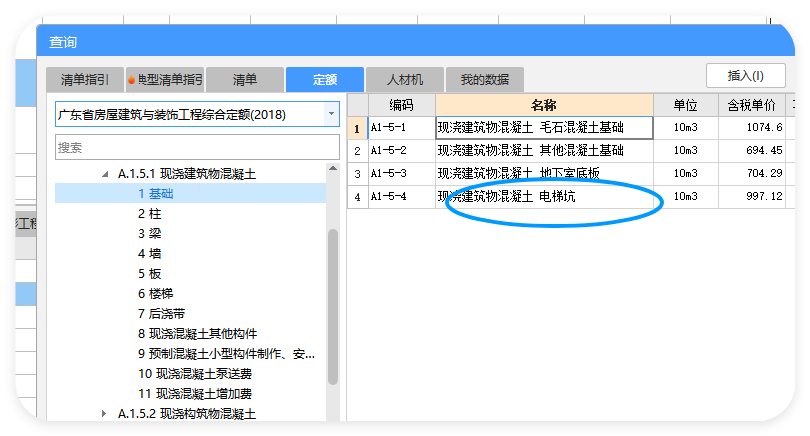The height and width of the screenshot is (436, 810).
Task: Select the 6 楼梯 tree item
Action: (x=155, y=293)
